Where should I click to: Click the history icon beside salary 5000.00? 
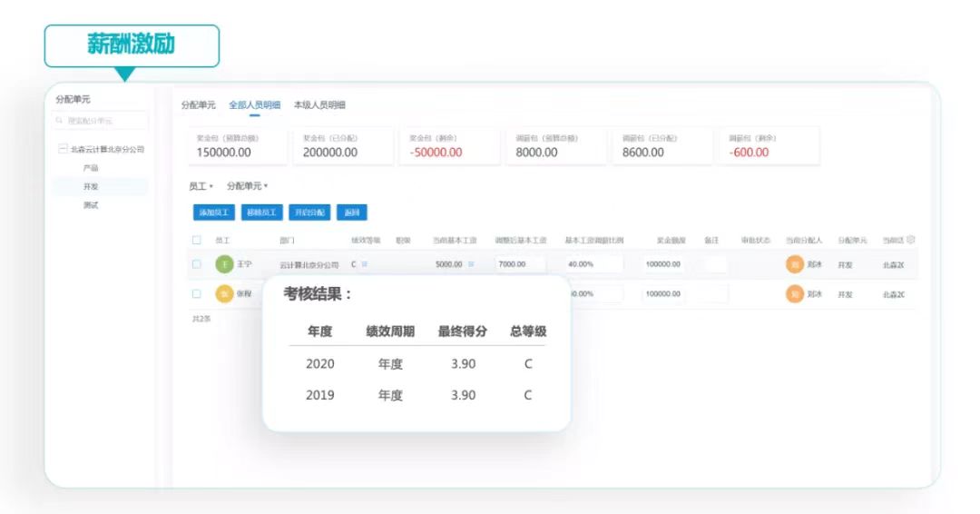pos(471,264)
